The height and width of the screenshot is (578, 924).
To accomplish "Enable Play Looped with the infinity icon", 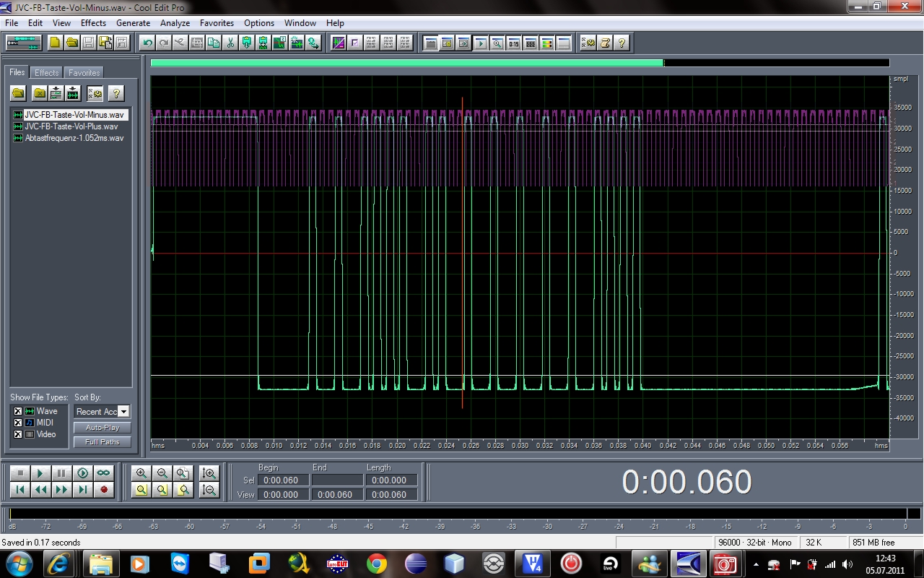I will 104,473.
